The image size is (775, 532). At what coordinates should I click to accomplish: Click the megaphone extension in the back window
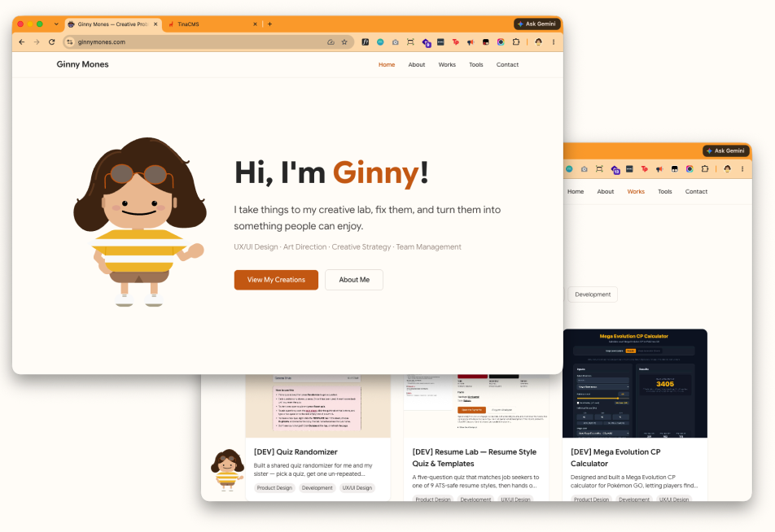click(x=659, y=169)
